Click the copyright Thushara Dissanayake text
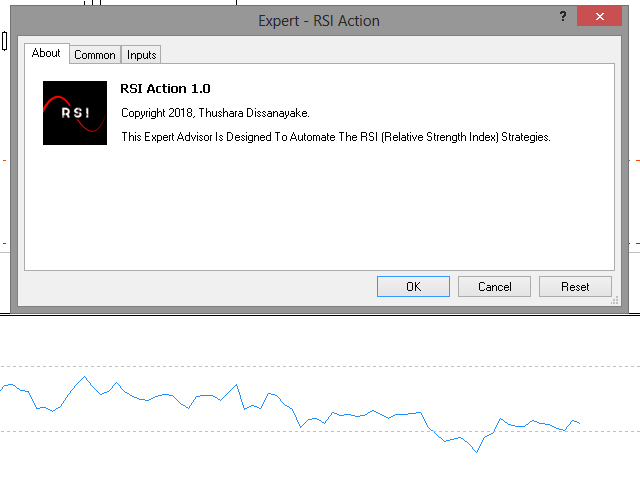This screenshot has width=640, height=480. (x=215, y=113)
